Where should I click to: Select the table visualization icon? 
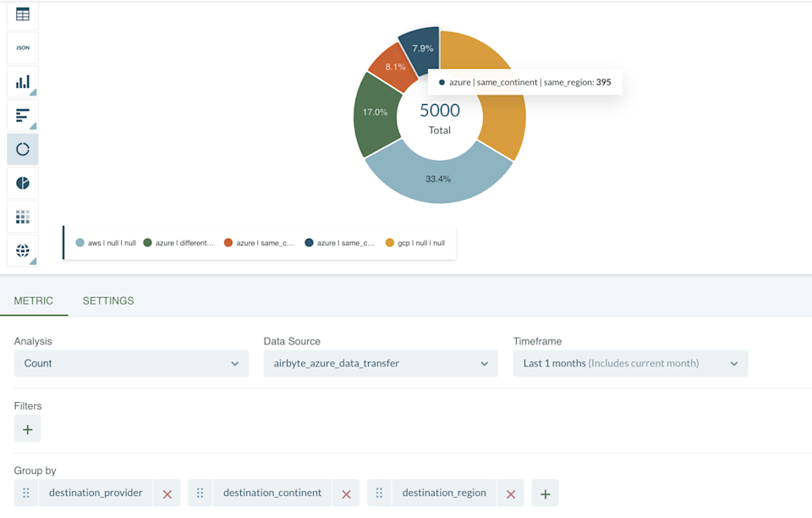click(x=23, y=14)
